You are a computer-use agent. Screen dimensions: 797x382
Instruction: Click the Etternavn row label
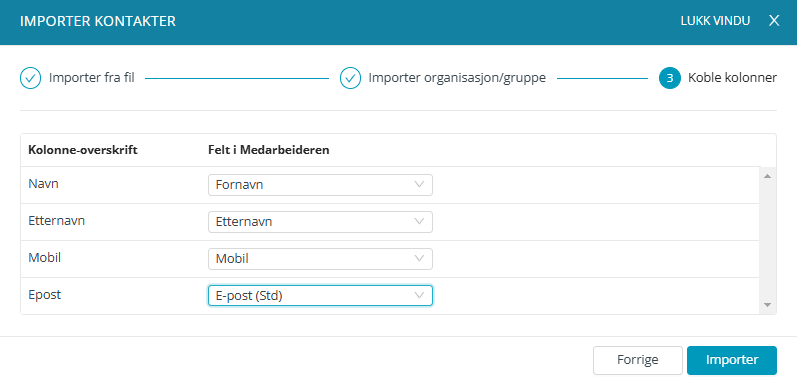pos(56,221)
